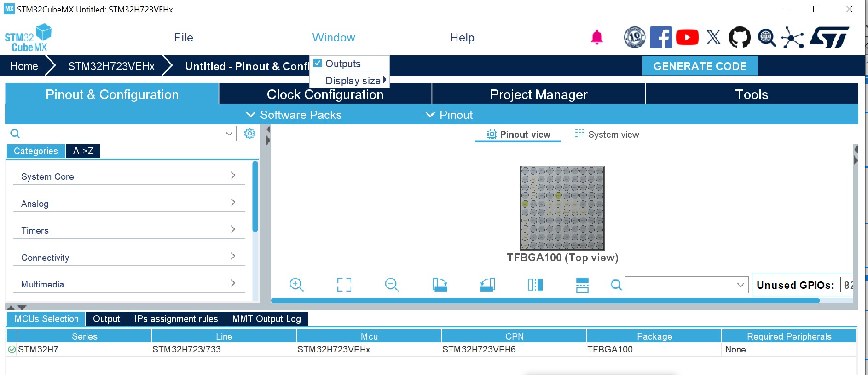Open the ST Facebook page icon
The height and width of the screenshot is (375, 868).
point(661,37)
